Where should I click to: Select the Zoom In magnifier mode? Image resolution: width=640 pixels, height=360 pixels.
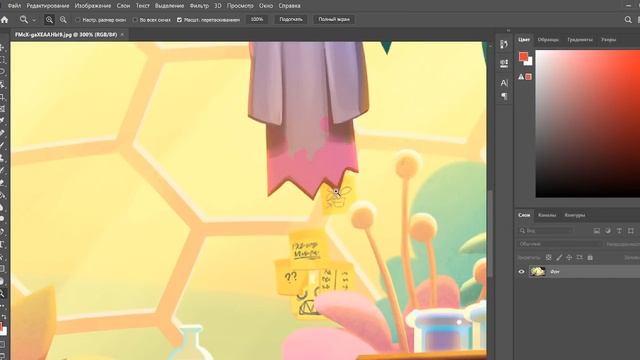[x=49, y=20]
